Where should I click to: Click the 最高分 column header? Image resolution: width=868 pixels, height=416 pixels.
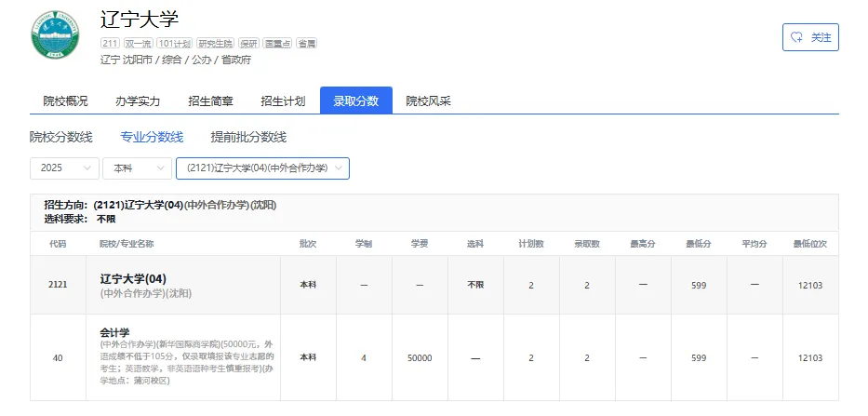click(x=643, y=244)
